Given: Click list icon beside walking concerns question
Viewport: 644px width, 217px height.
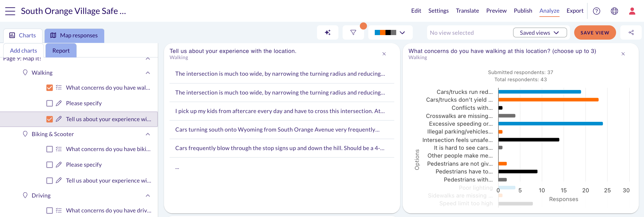Looking at the screenshot, I should (x=59, y=87).
